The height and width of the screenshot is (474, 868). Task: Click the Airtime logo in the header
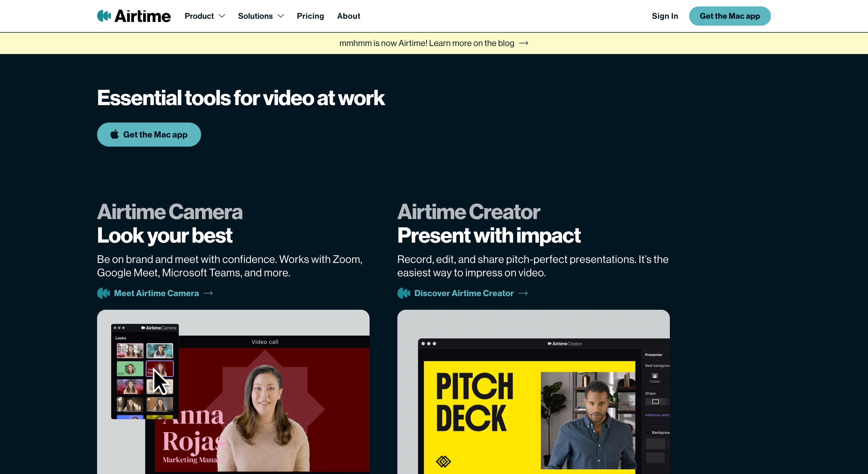(134, 16)
